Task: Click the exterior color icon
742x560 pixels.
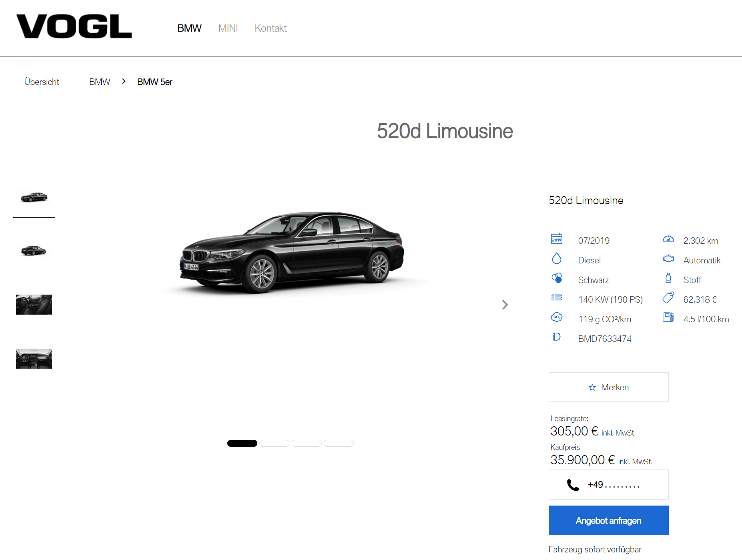Action: pyautogui.click(x=557, y=278)
